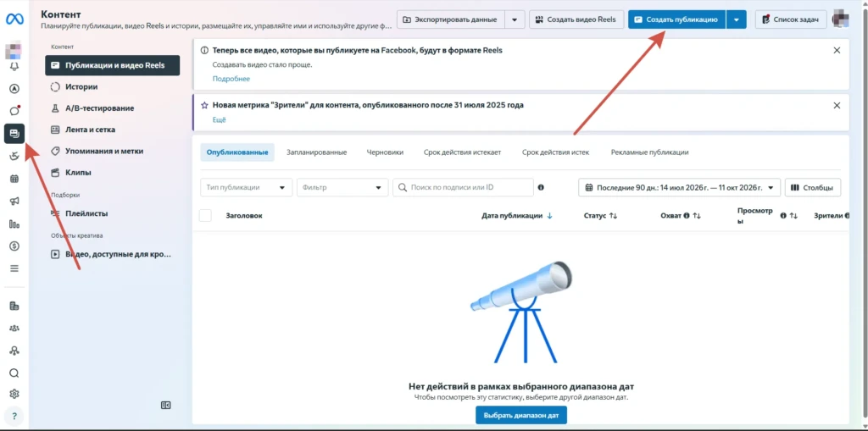Open the Тип публикации dropdown
868x431 pixels.
click(x=247, y=188)
